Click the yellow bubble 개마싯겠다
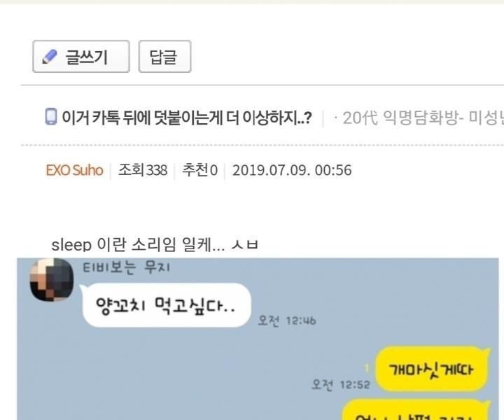The width and height of the screenshot is (504, 420). pos(432,369)
